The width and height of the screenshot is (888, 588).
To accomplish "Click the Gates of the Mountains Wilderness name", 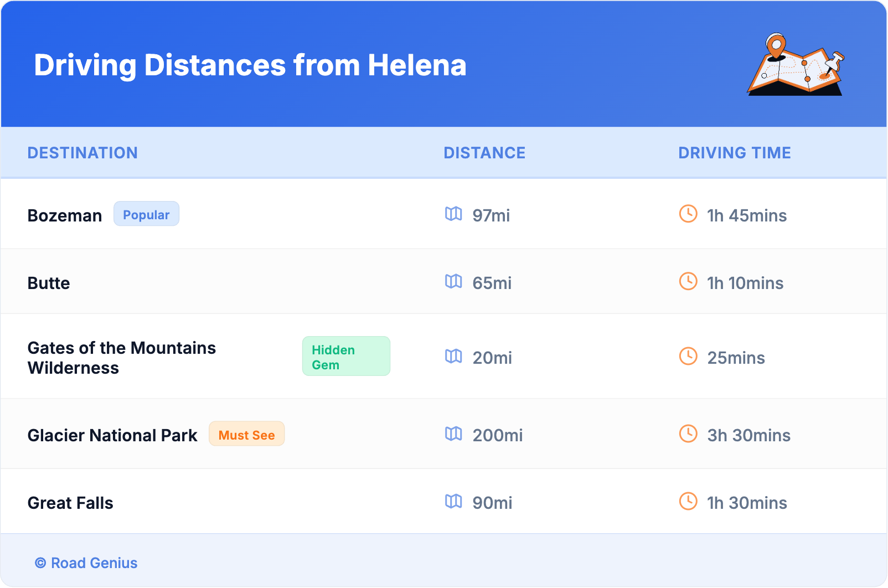I will point(122,358).
